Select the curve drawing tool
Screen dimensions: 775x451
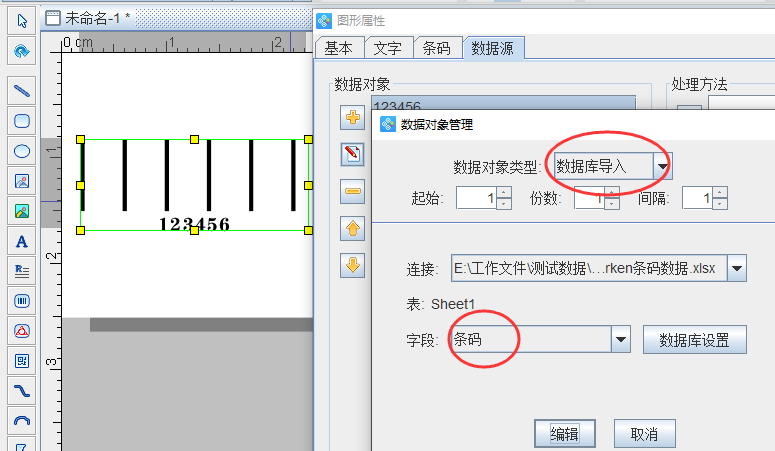[21, 390]
